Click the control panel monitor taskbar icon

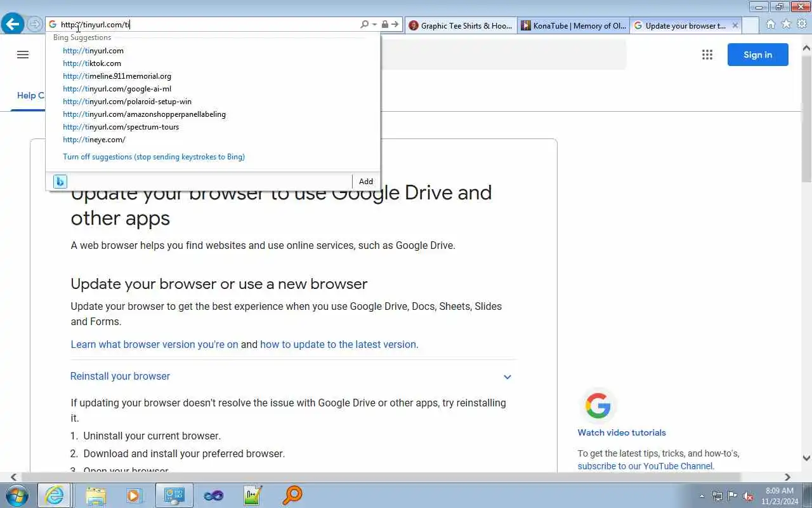coord(174,495)
